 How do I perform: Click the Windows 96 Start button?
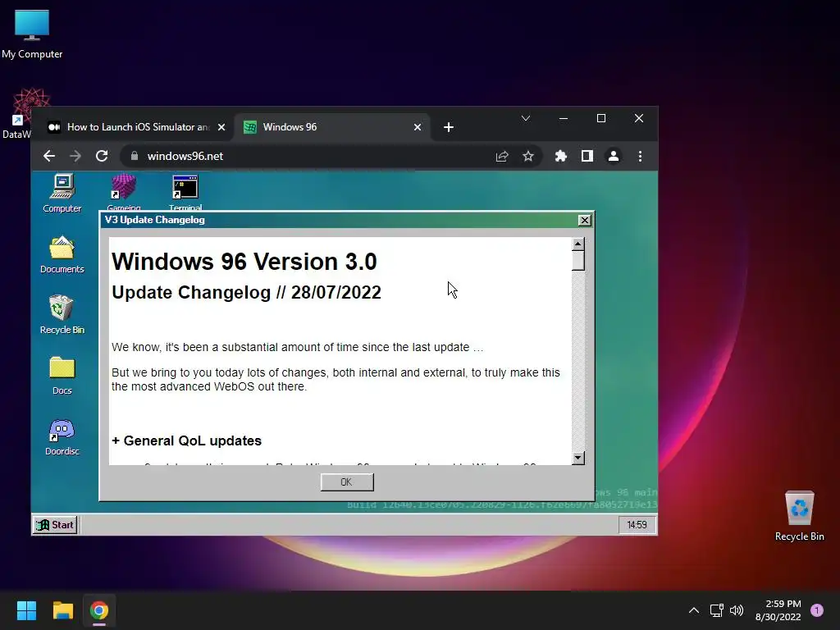pos(55,525)
